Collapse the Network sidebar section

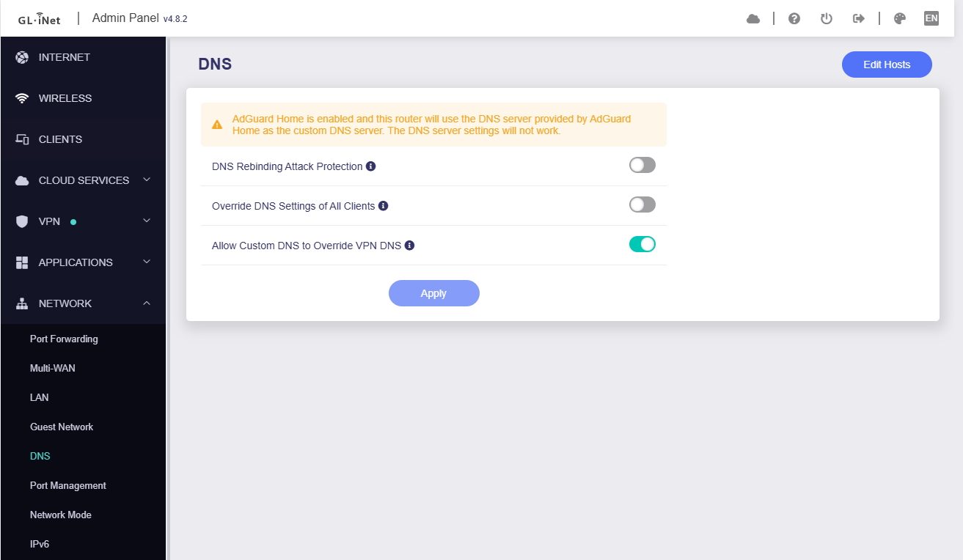coord(83,303)
